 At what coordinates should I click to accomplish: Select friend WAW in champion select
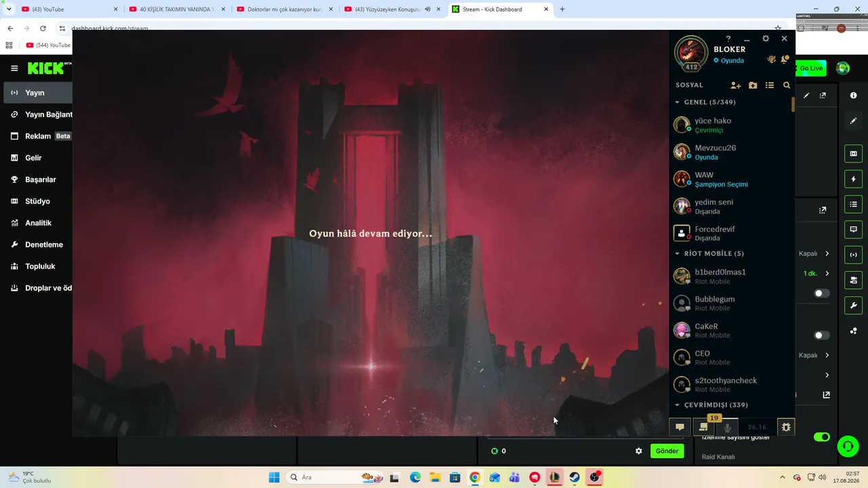(730, 179)
